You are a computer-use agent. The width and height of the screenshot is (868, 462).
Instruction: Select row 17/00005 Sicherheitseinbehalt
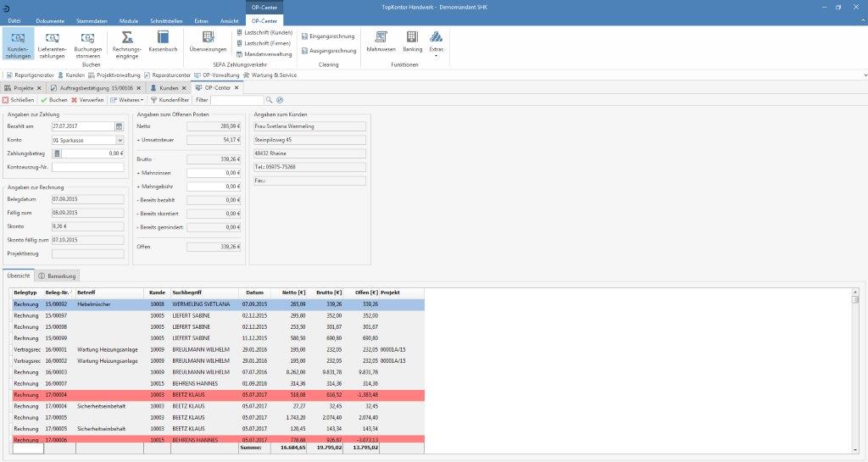pos(218,429)
